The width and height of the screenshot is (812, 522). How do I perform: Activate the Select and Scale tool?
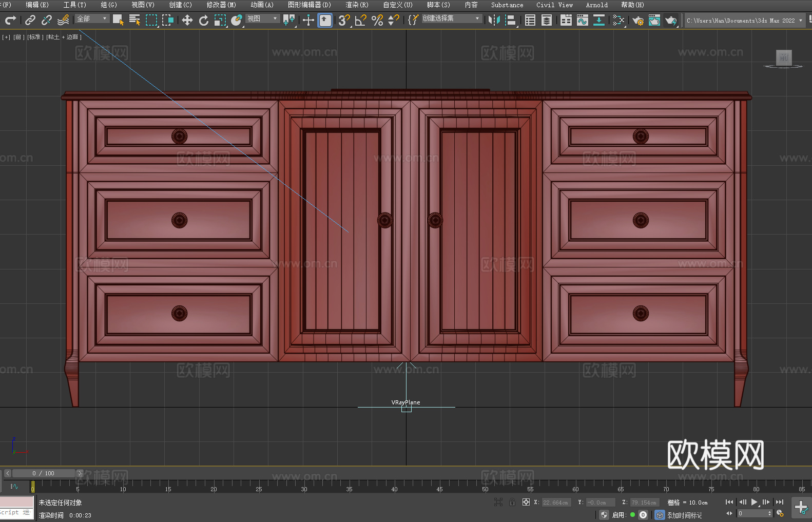click(220, 20)
